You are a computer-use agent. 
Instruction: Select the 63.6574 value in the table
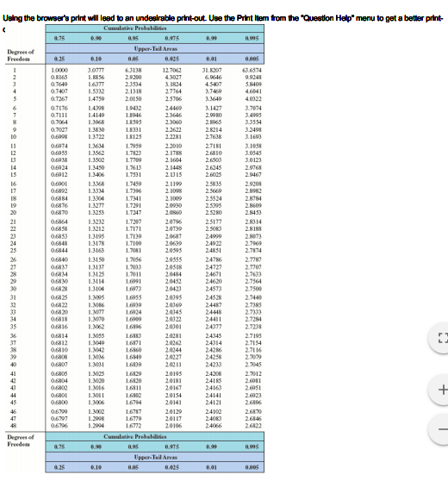252,70
